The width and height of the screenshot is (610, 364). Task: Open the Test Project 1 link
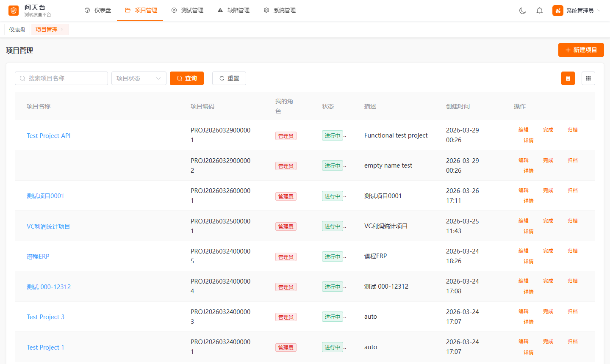click(x=45, y=347)
